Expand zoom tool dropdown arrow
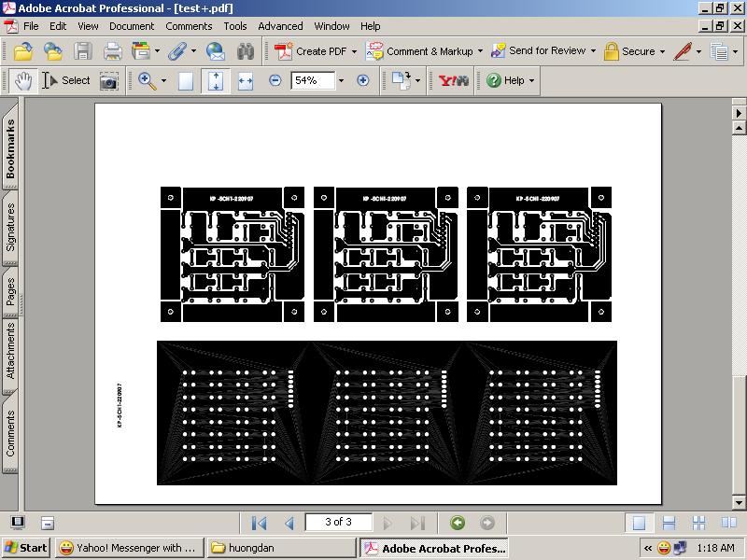The height and width of the screenshot is (560, 747). (x=164, y=80)
